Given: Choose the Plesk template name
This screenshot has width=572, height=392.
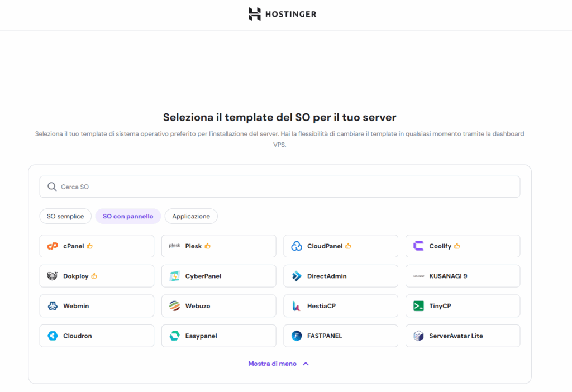Looking at the screenshot, I should tap(193, 246).
